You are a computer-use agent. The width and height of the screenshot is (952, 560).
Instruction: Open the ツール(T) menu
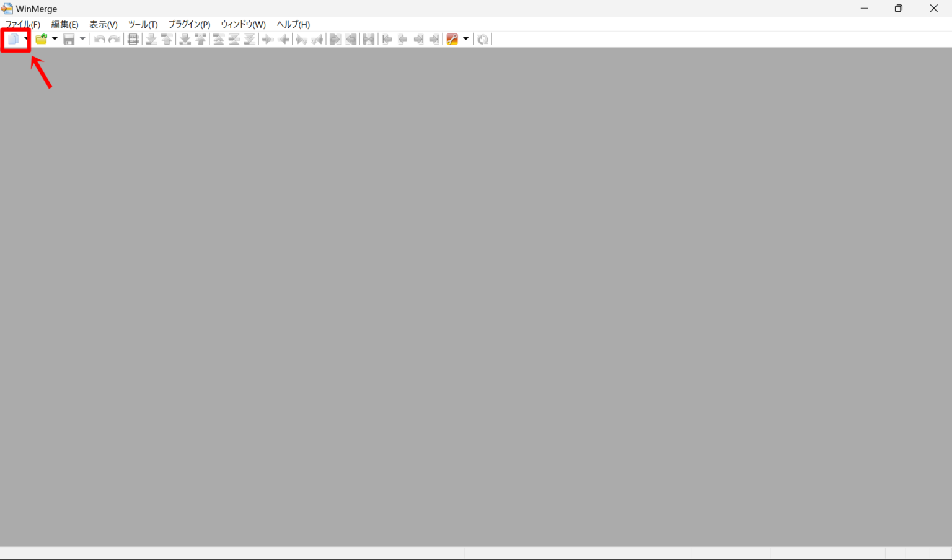point(143,25)
